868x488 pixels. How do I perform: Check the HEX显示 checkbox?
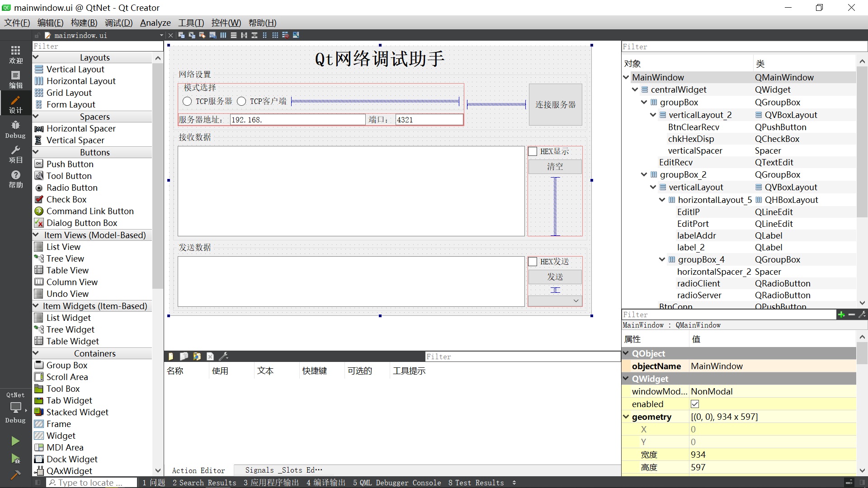533,151
